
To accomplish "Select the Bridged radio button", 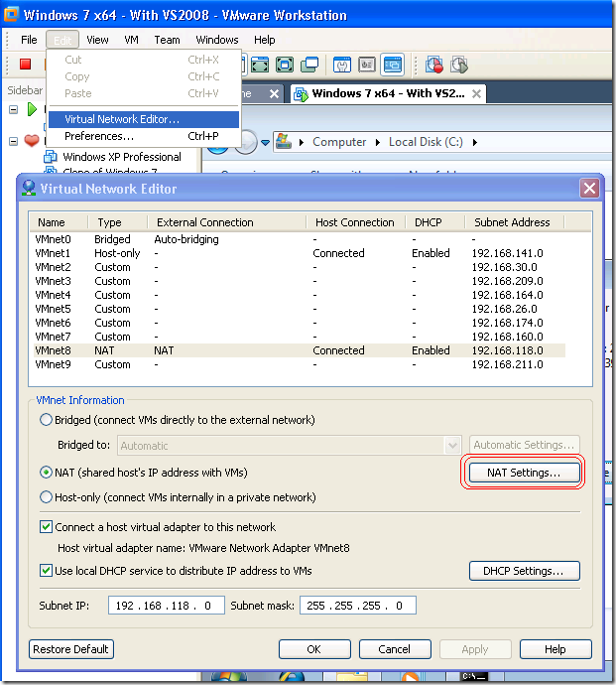I will [x=46, y=420].
